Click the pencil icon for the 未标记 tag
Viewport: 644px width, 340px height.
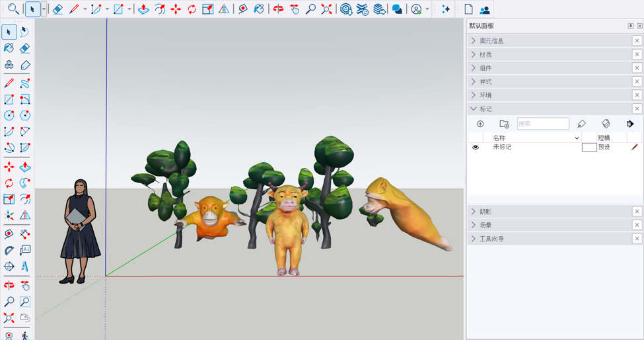(x=635, y=148)
